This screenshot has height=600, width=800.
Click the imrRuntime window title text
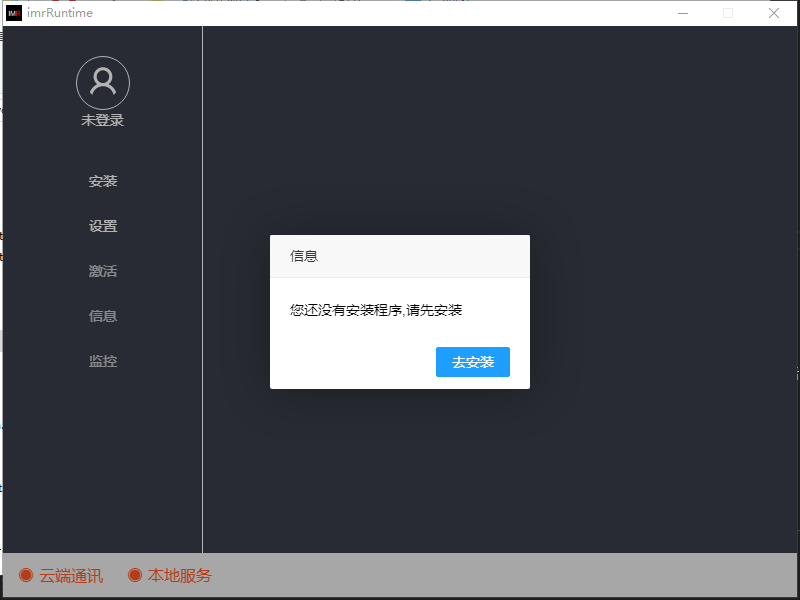(x=60, y=13)
